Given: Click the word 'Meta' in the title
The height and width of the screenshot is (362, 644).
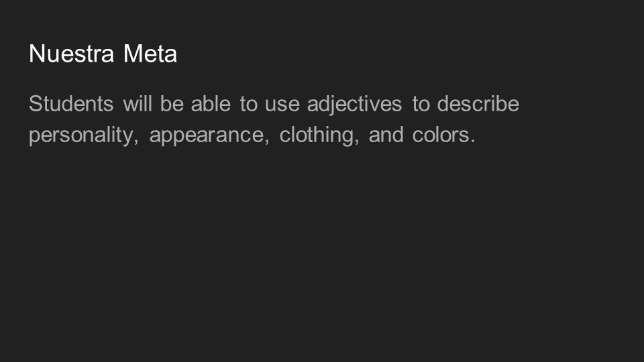Looking at the screenshot, I should [150, 54].
